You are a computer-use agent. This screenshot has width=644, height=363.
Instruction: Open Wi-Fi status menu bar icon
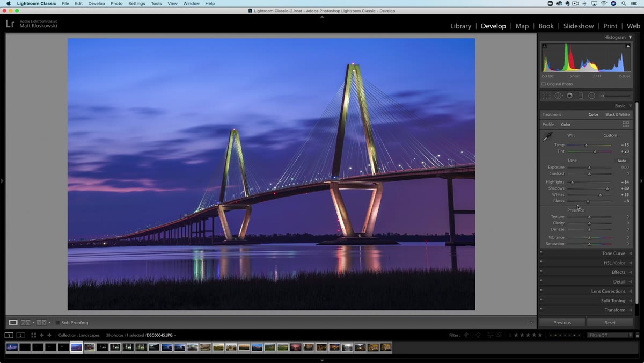tap(604, 3)
